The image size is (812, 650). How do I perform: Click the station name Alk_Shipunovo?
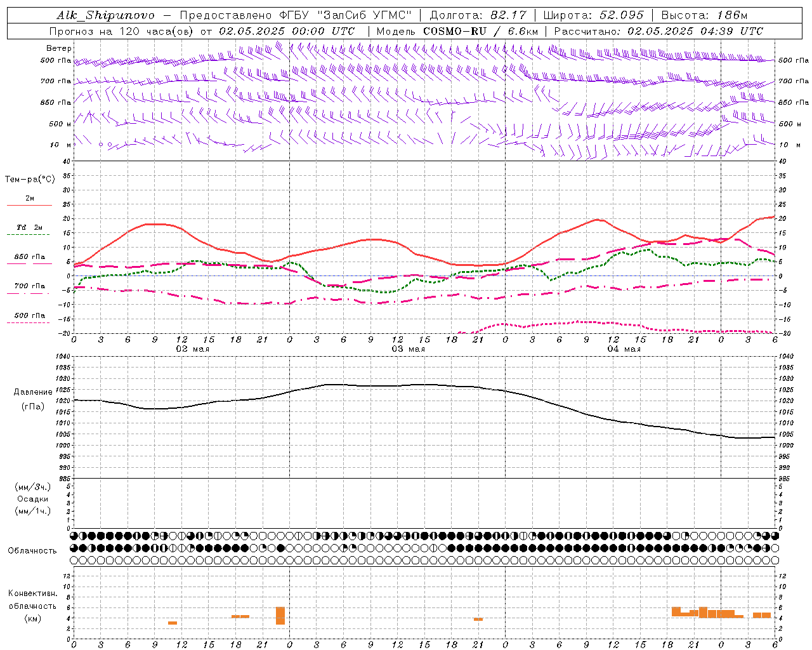point(105,15)
